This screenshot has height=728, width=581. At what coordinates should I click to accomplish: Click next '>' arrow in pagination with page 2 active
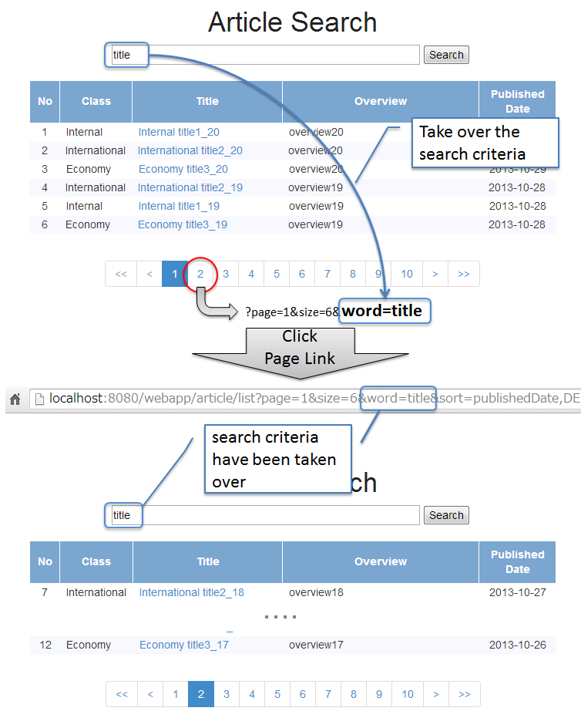point(436,694)
